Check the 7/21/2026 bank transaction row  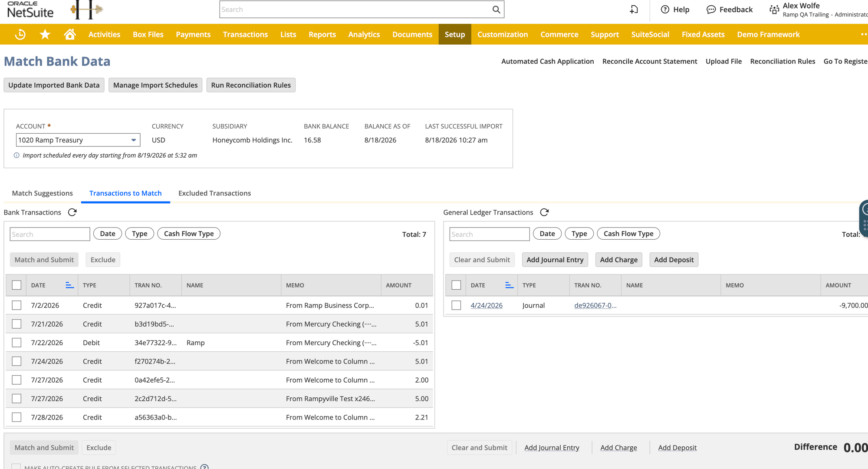pyautogui.click(x=16, y=324)
